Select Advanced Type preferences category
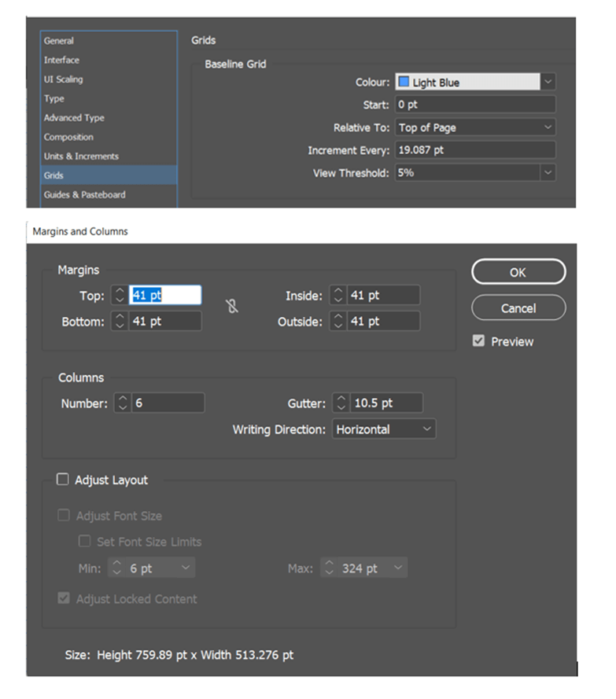The width and height of the screenshot is (616, 699). pos(109,118)
